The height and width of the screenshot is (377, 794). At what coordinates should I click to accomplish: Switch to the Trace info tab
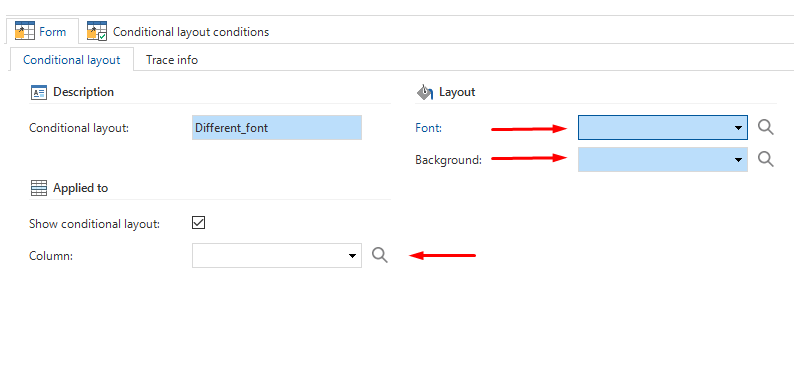tap(172, 60)
